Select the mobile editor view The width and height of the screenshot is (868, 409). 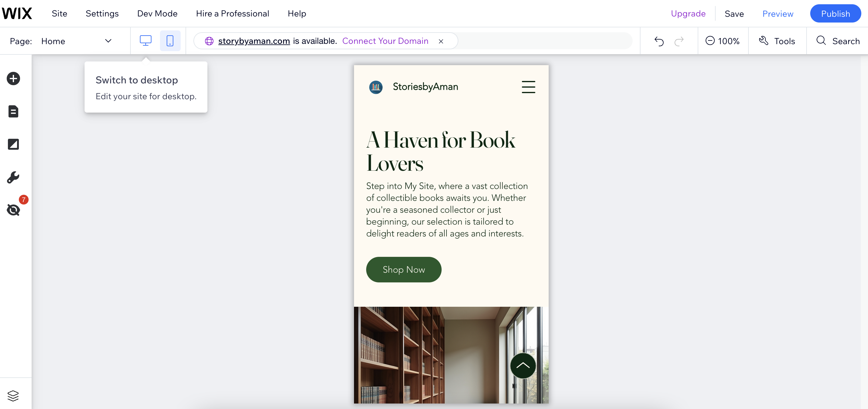170,41
